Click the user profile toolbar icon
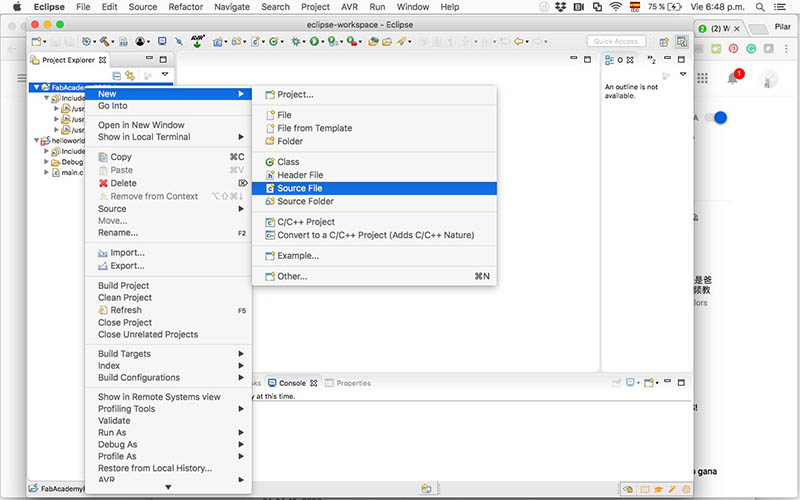The height and width of the screenshot is (500, 800). [x=140, y=41]
